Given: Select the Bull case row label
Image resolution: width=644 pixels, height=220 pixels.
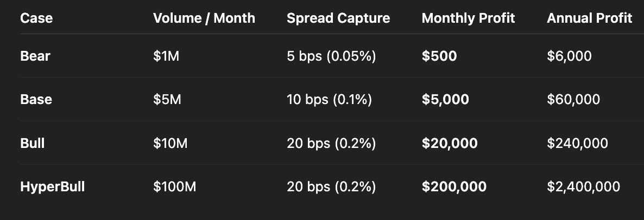Looking at the screenshot, I should (x=33, y=143).
